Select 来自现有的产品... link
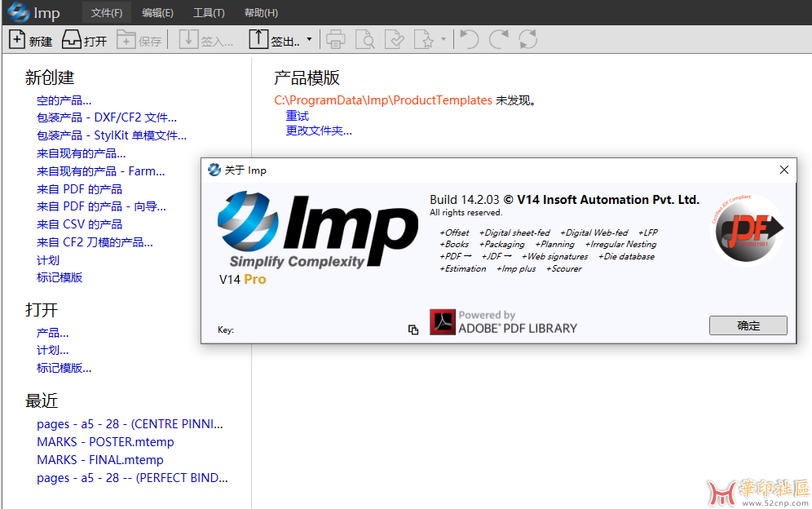This screenshot has height=509, width=812. click(x=81, y=153)
